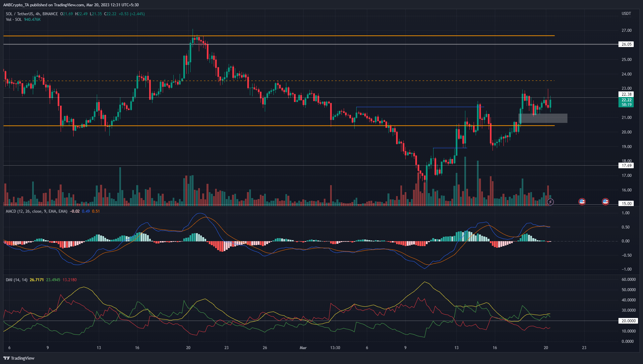The image size is (643, 364).
Task: Click the 15.00 label on the price scale
Action: click(x=626, y=203)
